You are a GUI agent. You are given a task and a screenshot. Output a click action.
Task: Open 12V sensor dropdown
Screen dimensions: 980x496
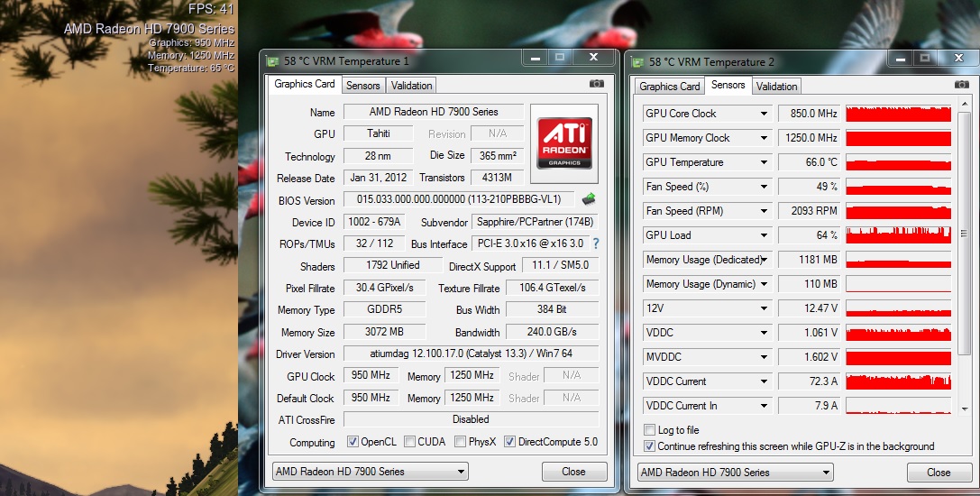764,308
